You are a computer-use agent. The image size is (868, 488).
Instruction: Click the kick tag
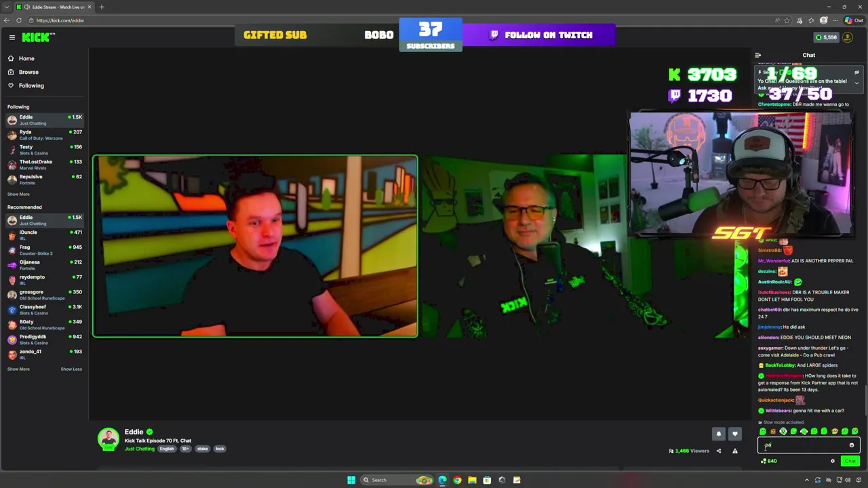click(x=220, y=449)
